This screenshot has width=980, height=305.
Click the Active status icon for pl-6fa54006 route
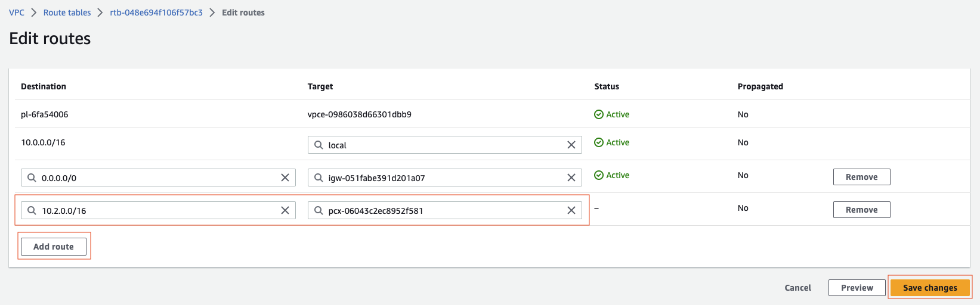pyautogui.click(x=599, y=114)
